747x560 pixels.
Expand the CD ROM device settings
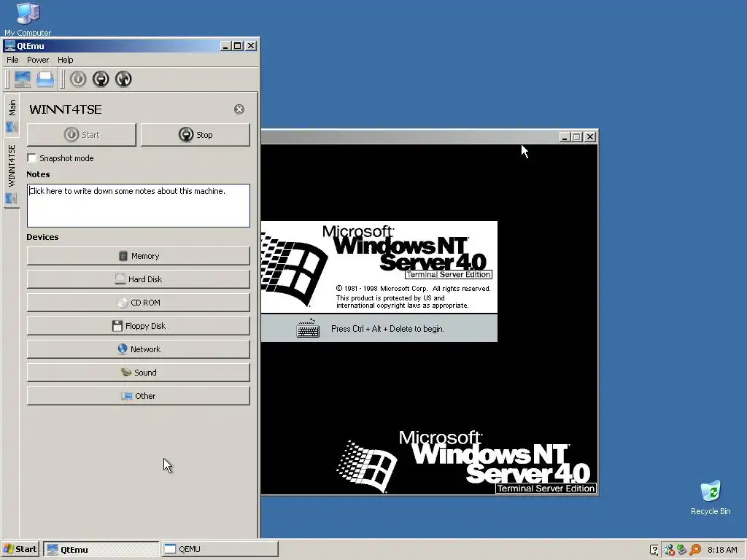(138, 303)
